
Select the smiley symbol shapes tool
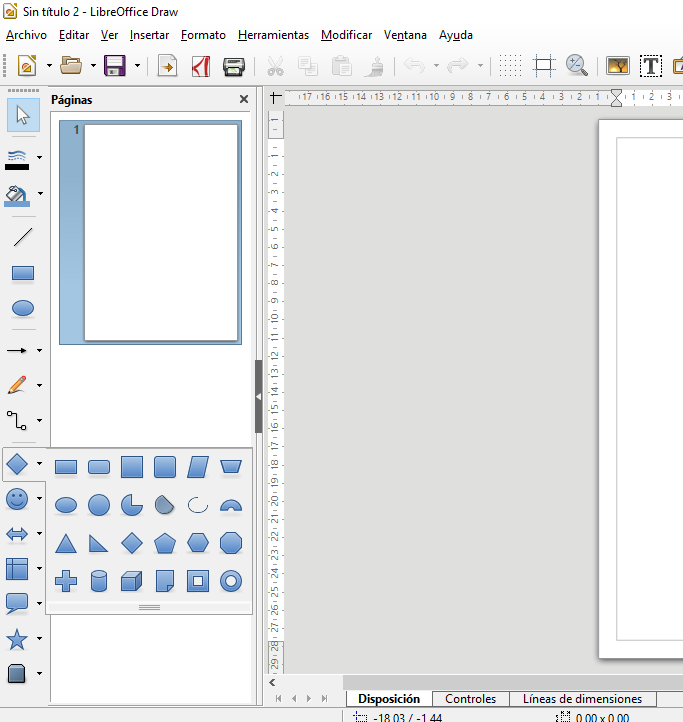click(17, 499)
